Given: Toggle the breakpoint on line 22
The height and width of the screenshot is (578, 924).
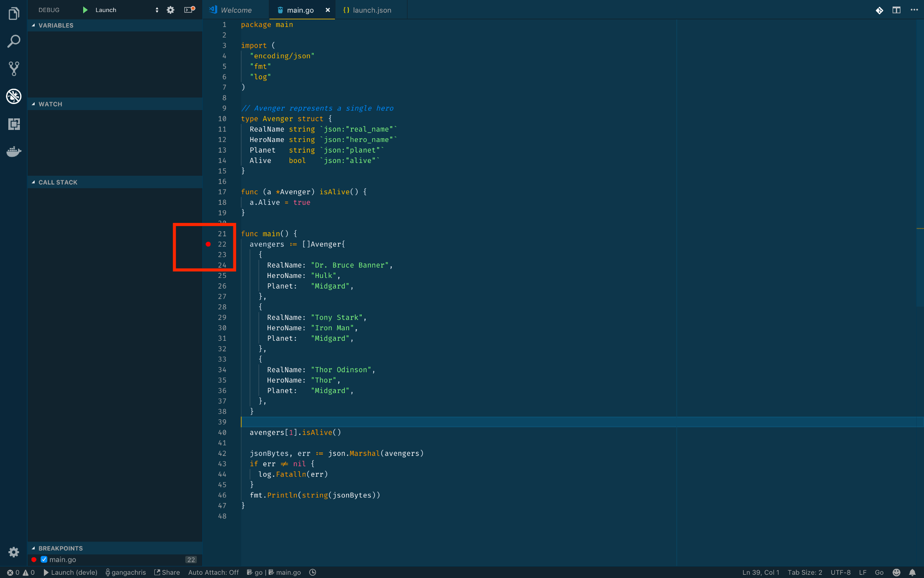Looking at the screenshot, I should click(x=209, y=245).
